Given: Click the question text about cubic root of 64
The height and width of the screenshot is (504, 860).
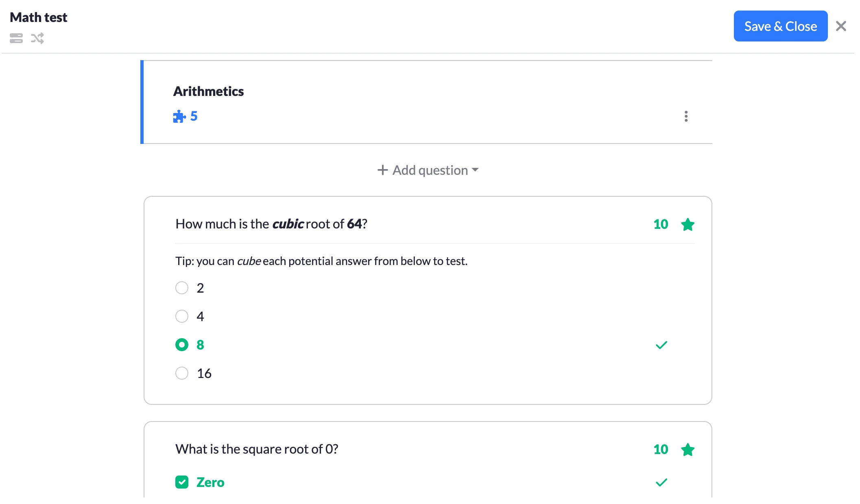Looking at the screenshot, I should (271, 224).
